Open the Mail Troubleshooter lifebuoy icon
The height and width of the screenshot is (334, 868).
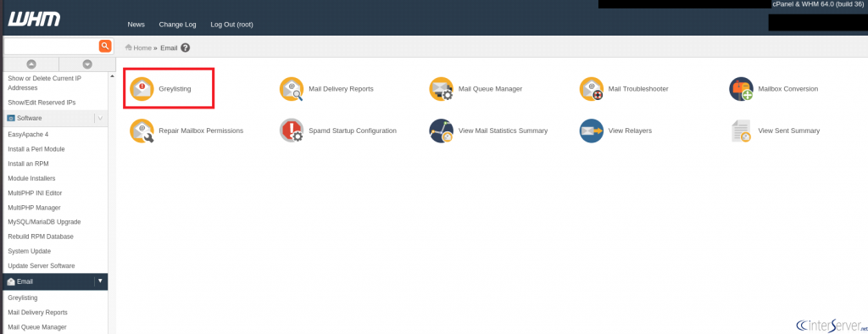(x=591, y=89)
